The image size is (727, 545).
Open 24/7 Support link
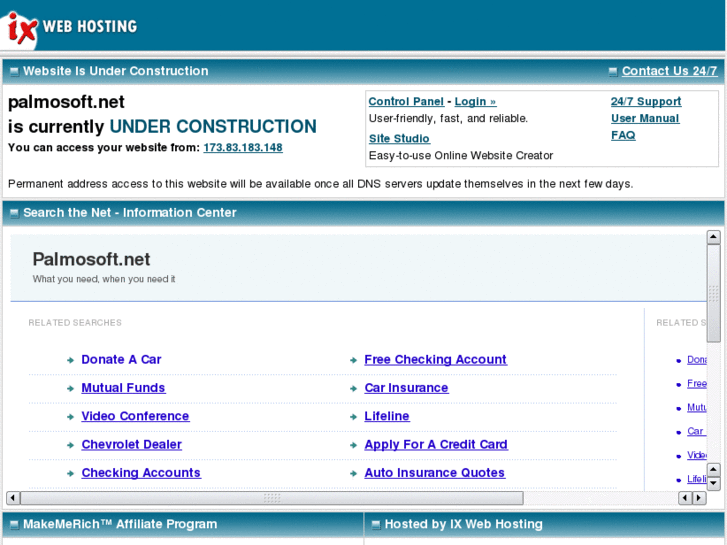[x=646, y=102]
